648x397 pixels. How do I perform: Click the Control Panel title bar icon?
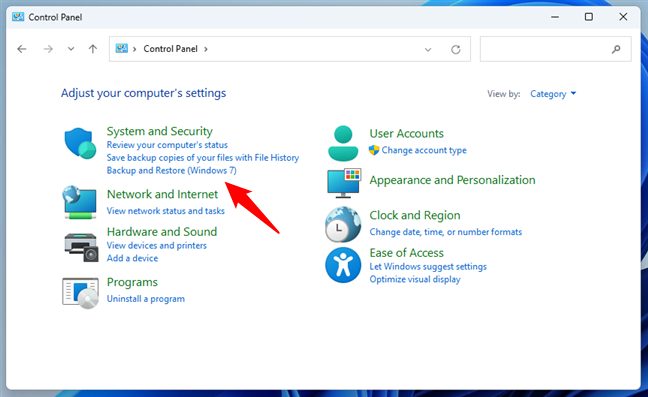coord(18,17)
